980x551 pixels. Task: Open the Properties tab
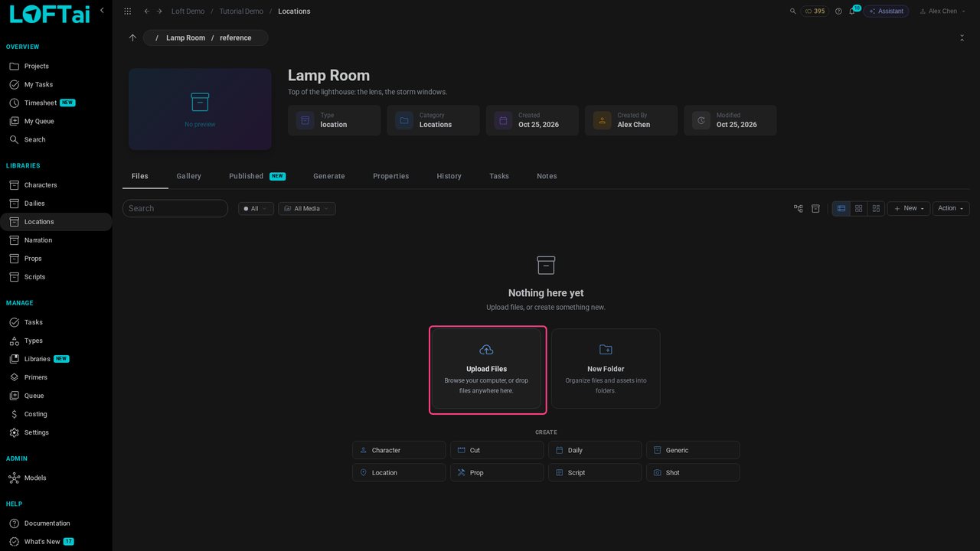(x=390, y=176)
